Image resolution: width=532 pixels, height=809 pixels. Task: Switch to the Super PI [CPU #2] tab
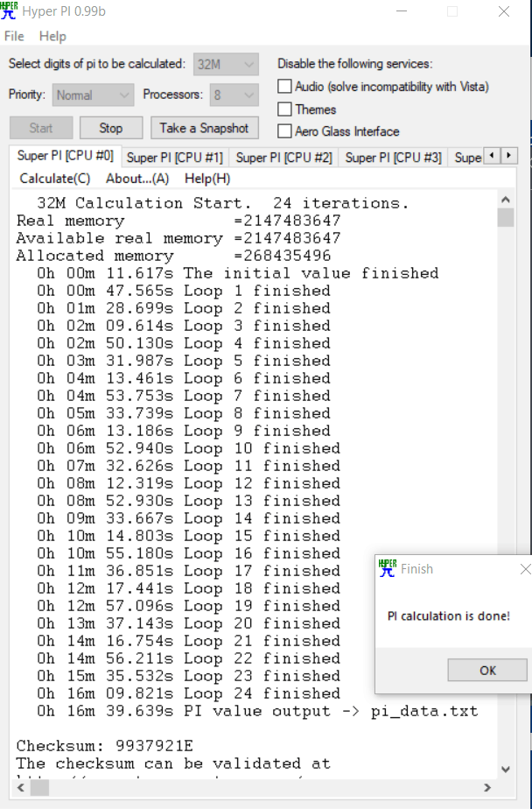click(283, 158)
